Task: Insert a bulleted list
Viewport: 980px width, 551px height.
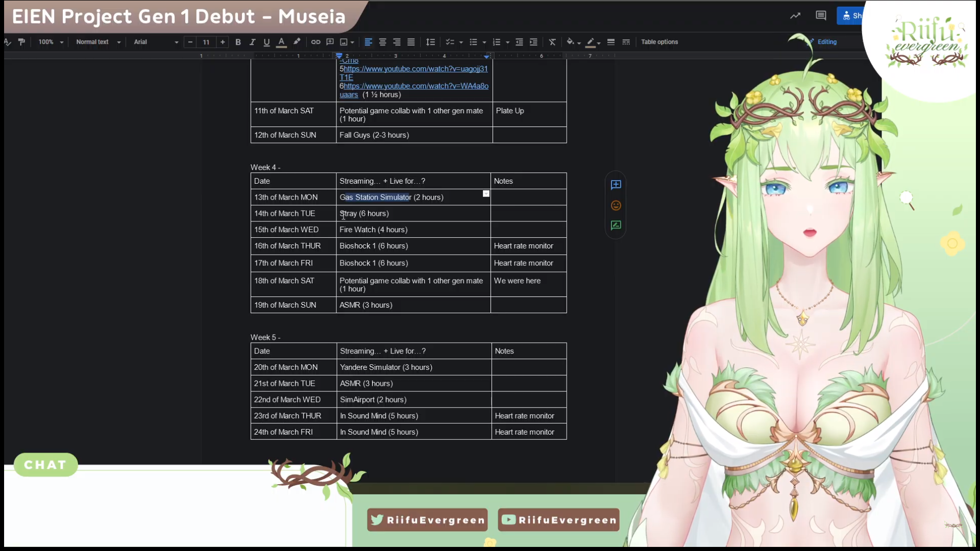Action: tap(473, 42)
